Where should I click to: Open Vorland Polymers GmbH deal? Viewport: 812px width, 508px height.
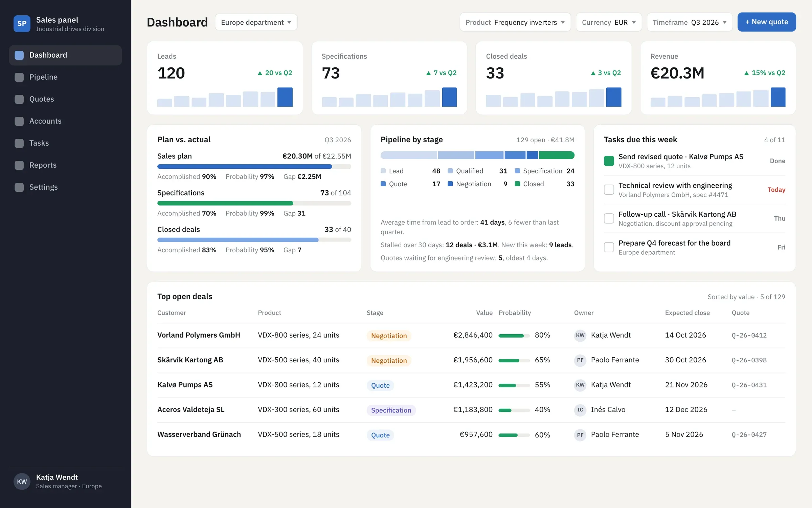[x=199, y=335]
